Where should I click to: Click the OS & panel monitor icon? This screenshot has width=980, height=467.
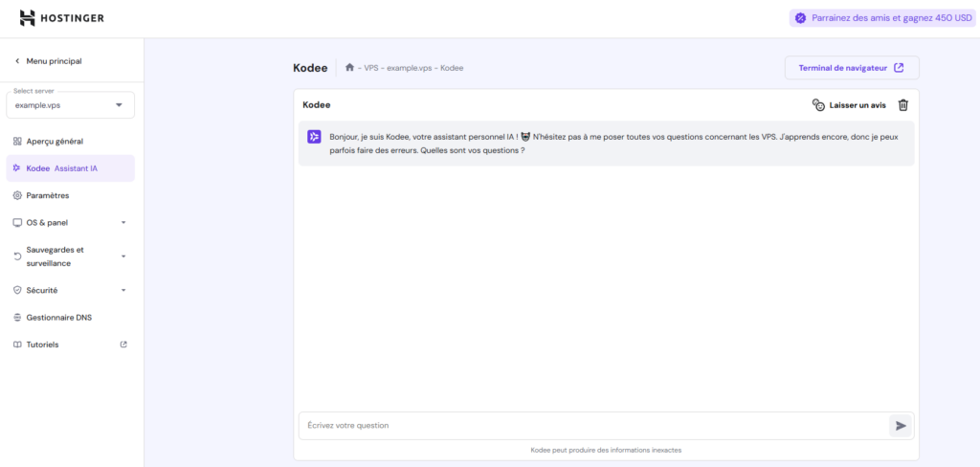17,223
